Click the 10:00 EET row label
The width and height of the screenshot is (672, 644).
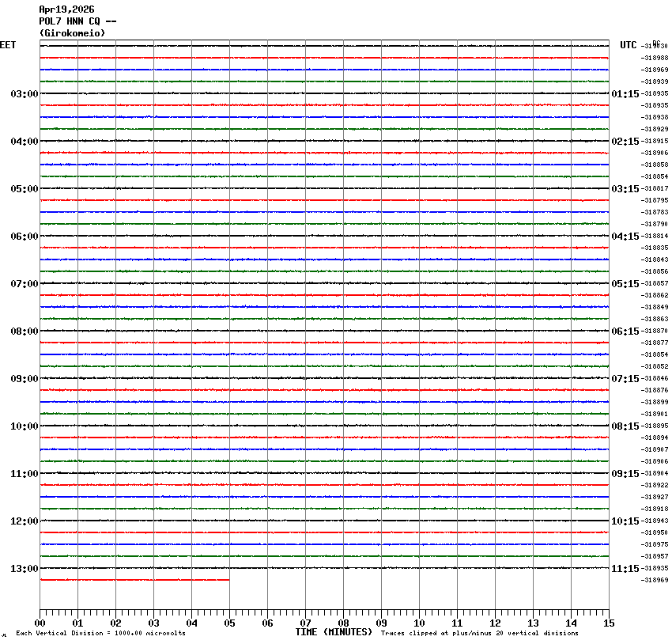(x=24, y=426)
